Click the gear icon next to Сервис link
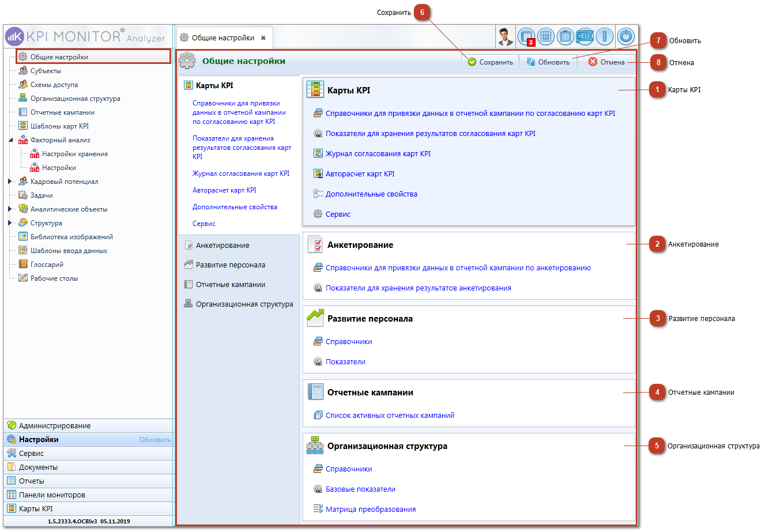Viewport: 769px width, 532px height. coord(318,214)
